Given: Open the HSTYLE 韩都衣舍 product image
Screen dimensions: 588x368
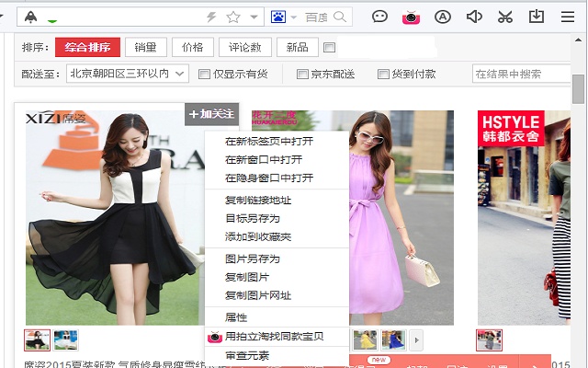Looking at the screenshot, I should click(524, 217).
